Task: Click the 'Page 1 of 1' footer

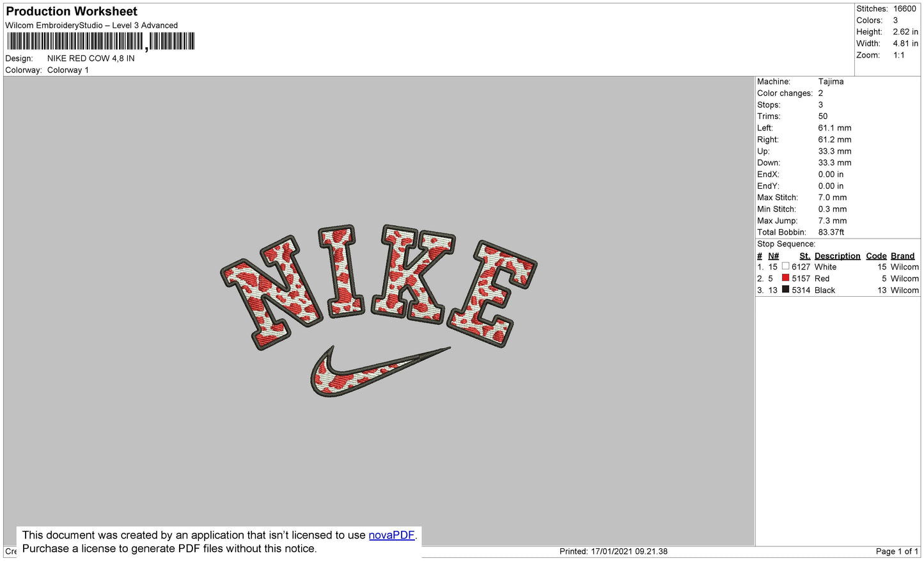Action: (x=897, y=551)
